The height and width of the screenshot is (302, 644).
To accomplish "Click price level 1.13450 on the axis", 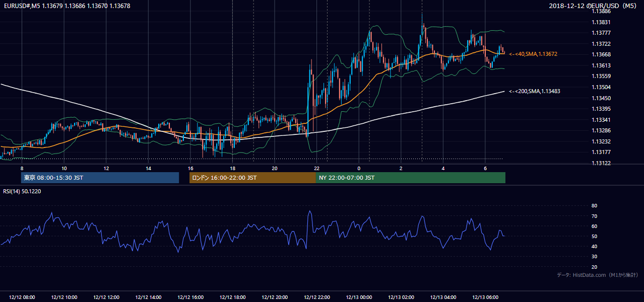I will pos(602,98).
